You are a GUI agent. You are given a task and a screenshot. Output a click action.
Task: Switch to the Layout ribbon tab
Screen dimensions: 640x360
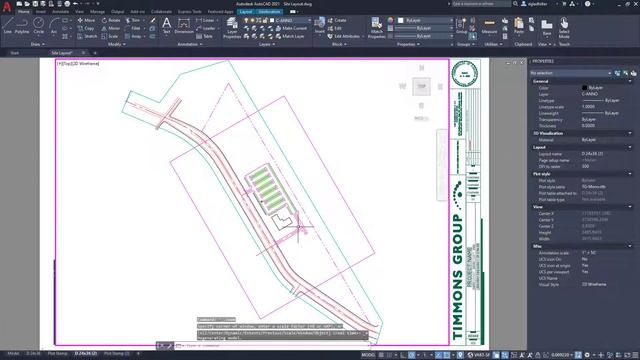[246, 12]
